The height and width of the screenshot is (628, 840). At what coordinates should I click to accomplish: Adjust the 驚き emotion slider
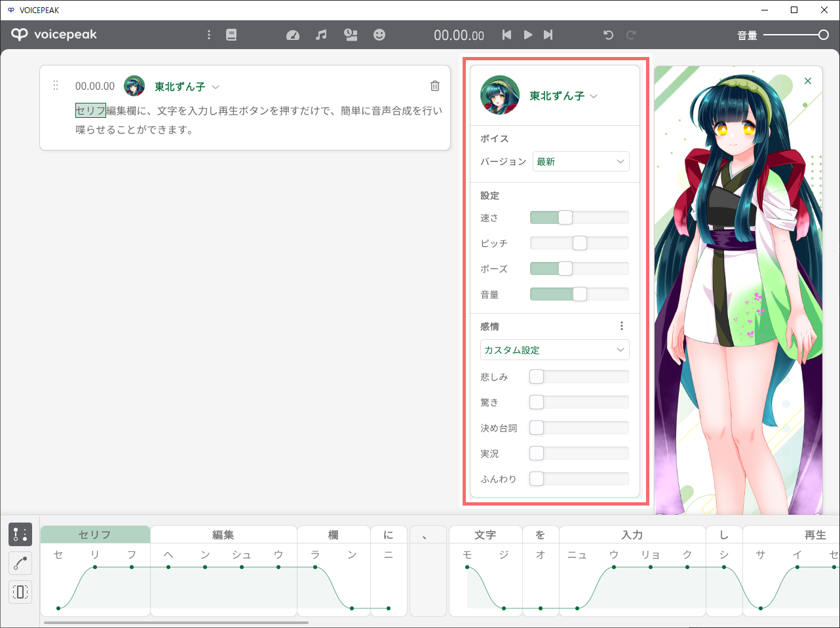(579, 402)
